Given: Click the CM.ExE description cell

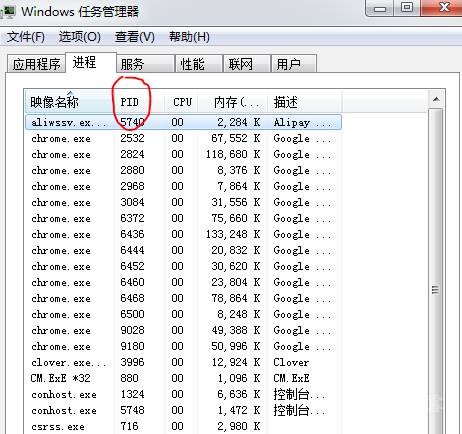Looking at the screenshot, I should (x=291, y=378).
